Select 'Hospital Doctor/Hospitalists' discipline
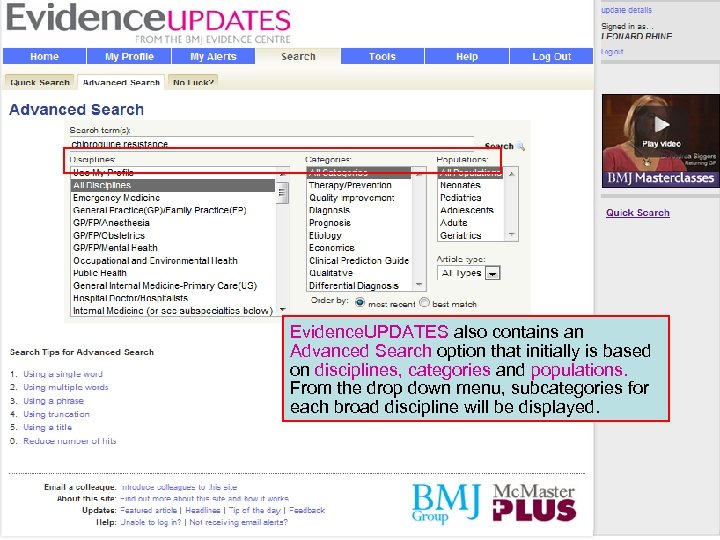720x540 pixels. pyautogui.click(x=173, y=298)
